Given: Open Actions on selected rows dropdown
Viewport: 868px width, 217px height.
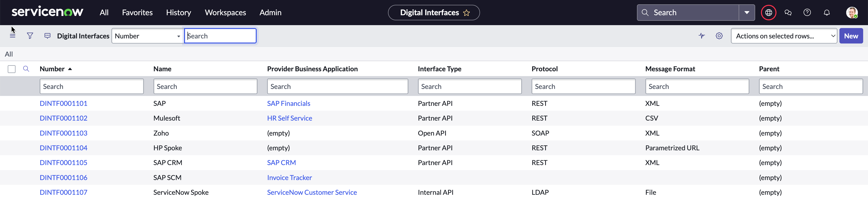Looking at the screenshot, I should tap(784, 36).
